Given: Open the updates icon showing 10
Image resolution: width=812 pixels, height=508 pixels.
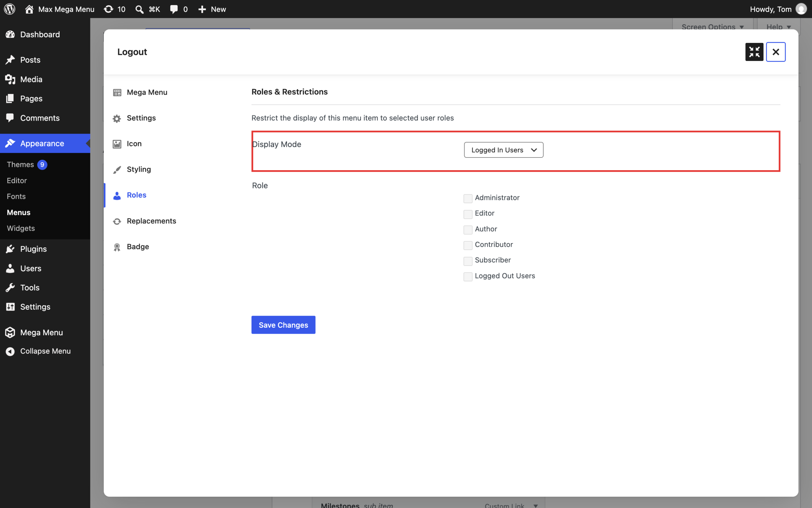Looking at the screenshot, I should (108, 9).
